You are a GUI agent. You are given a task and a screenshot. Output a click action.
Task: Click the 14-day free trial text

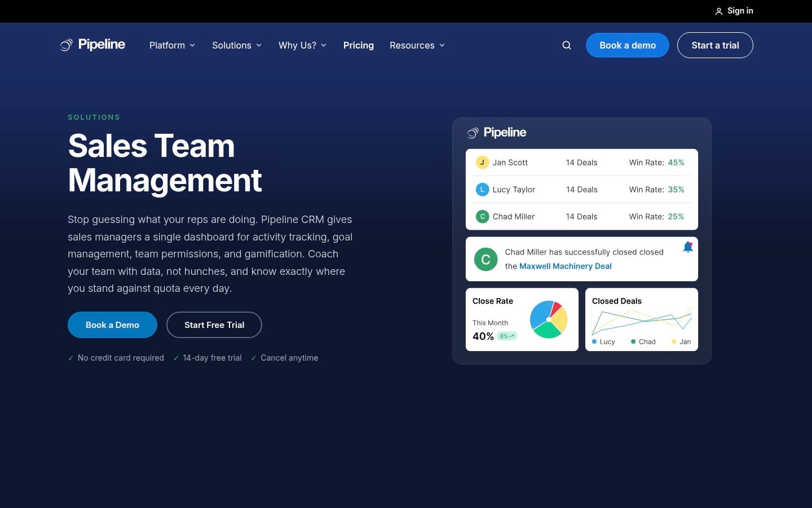click(212, 358)
